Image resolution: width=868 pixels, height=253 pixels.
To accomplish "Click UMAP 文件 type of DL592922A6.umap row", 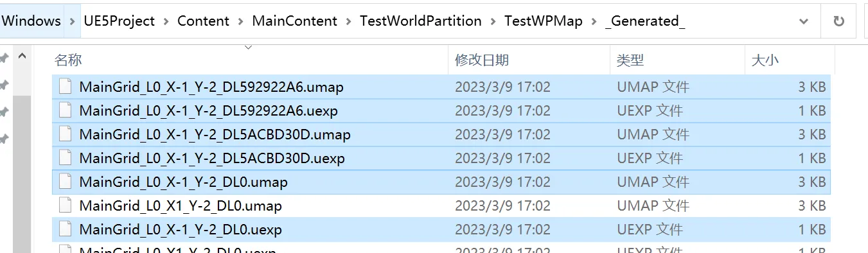I will (x=653, y=87).
